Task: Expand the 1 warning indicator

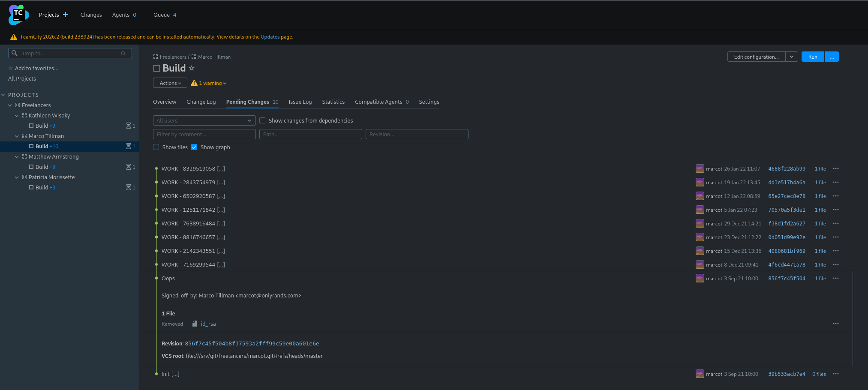Action: 212,83
